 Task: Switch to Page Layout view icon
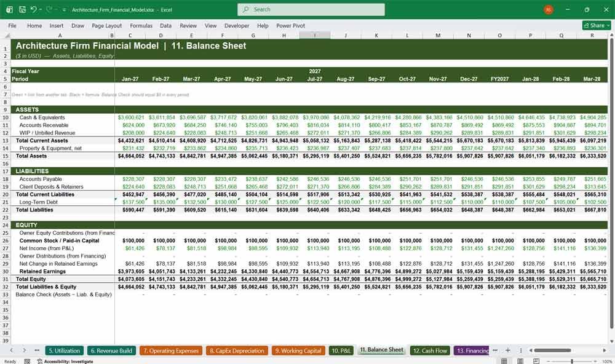tap(520, 361)
